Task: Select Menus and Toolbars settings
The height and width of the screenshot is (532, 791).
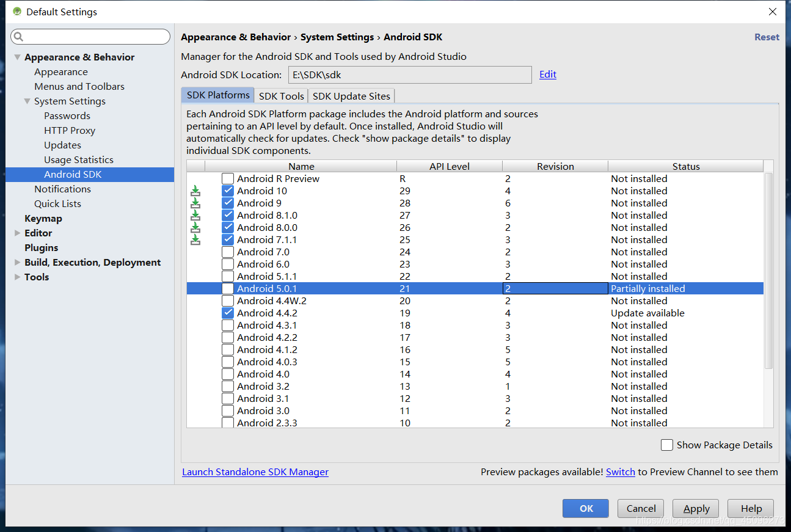Action: click(x=79, y=86)
